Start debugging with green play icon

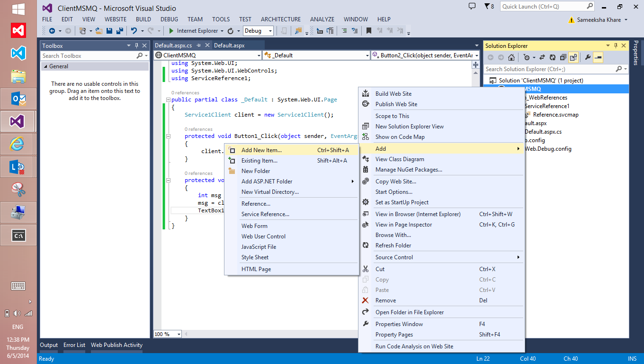click(171, 31)
